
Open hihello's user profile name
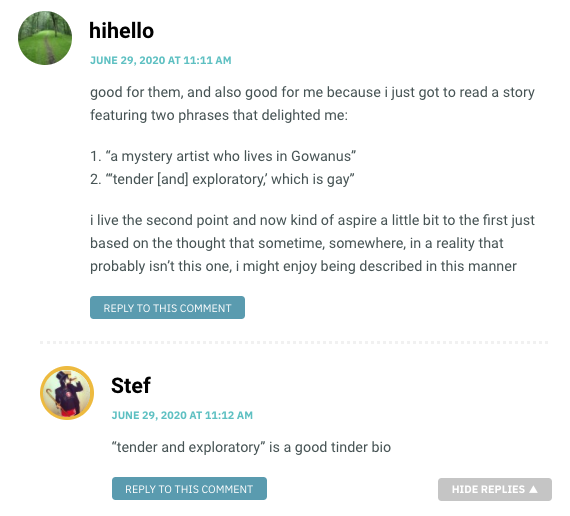tap(121, 31)
